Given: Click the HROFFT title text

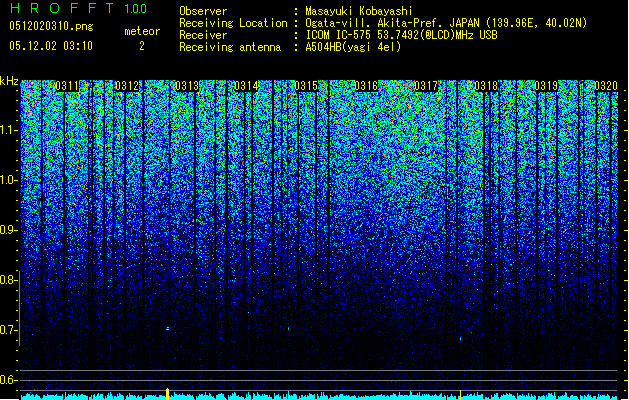Looking at the screenshot, I should (62, 8).
